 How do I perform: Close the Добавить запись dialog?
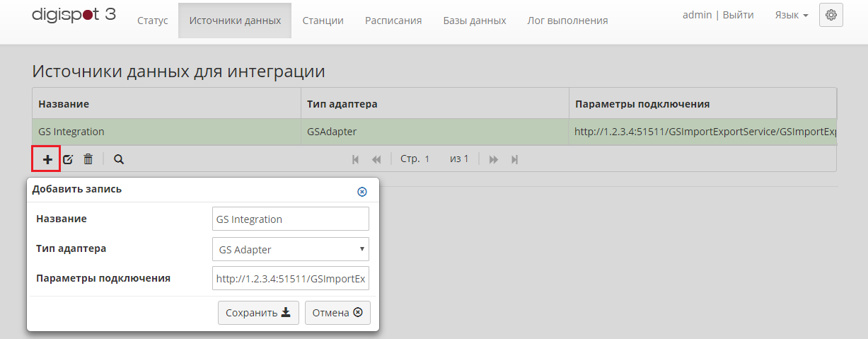coord(362,192)
